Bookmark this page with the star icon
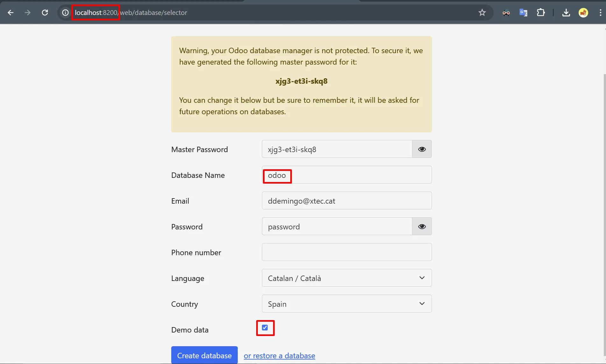 (482, 12)
